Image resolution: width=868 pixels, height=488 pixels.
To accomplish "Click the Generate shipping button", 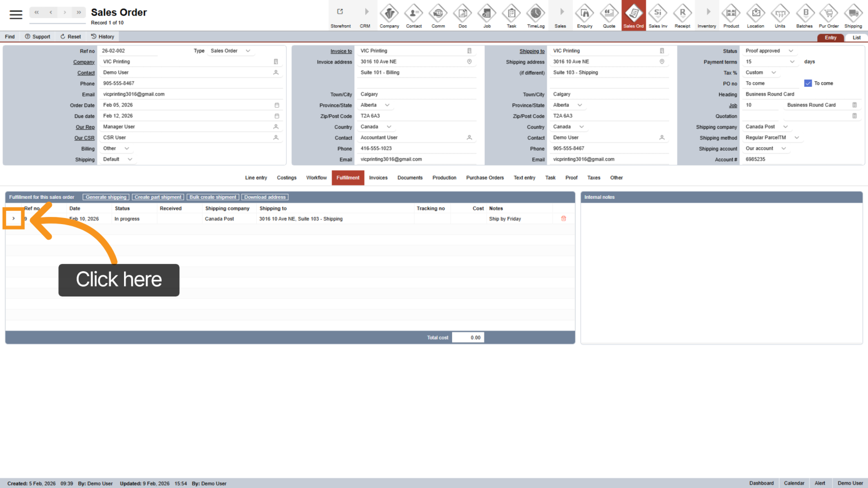I will pos(106,197).
